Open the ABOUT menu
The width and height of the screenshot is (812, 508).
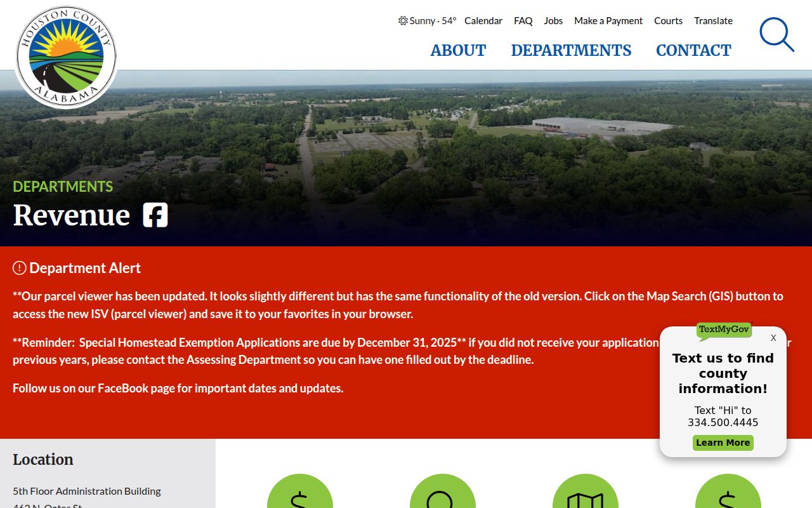click(x=458, y=50)
